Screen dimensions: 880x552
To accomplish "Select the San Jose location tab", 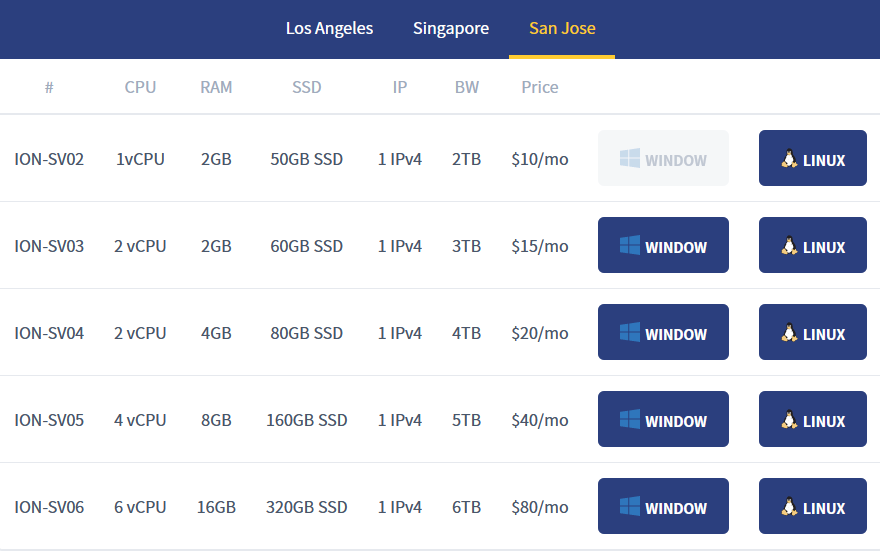I will point(562,28).
